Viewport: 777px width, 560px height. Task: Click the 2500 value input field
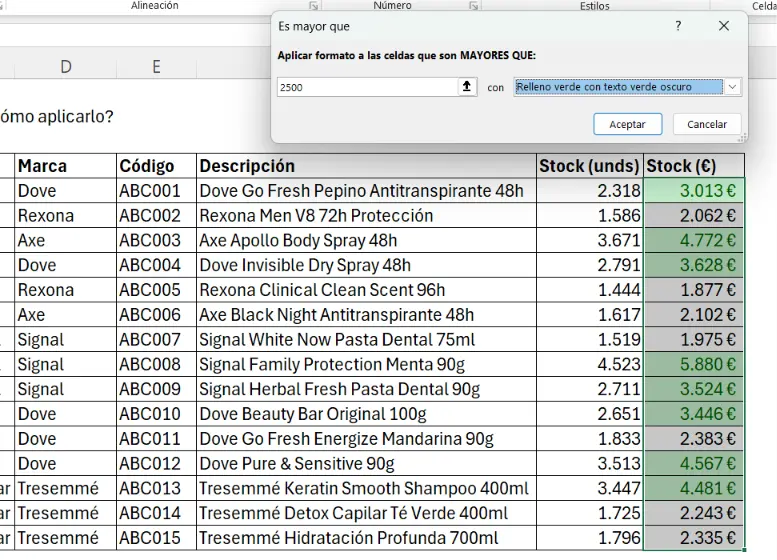tap(367, 87)
